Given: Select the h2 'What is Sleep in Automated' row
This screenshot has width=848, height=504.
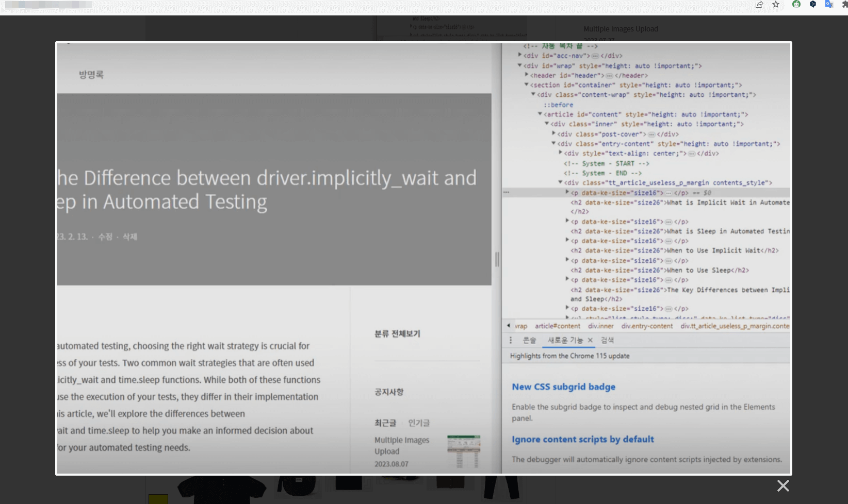Looking at the screenshot, I should click(x=680, y=231).
